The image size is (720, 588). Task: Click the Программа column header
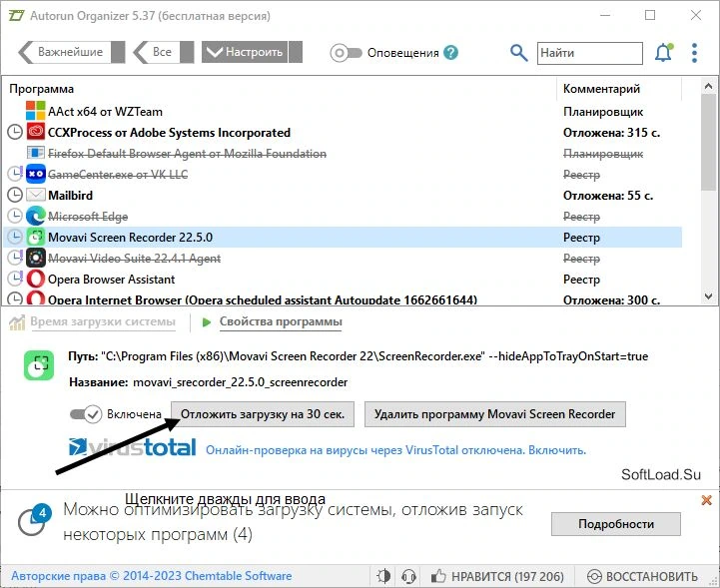coord(41,89)
